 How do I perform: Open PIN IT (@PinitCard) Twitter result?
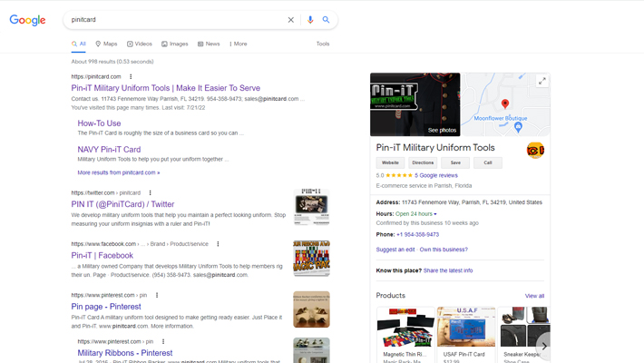click(122, 204)
